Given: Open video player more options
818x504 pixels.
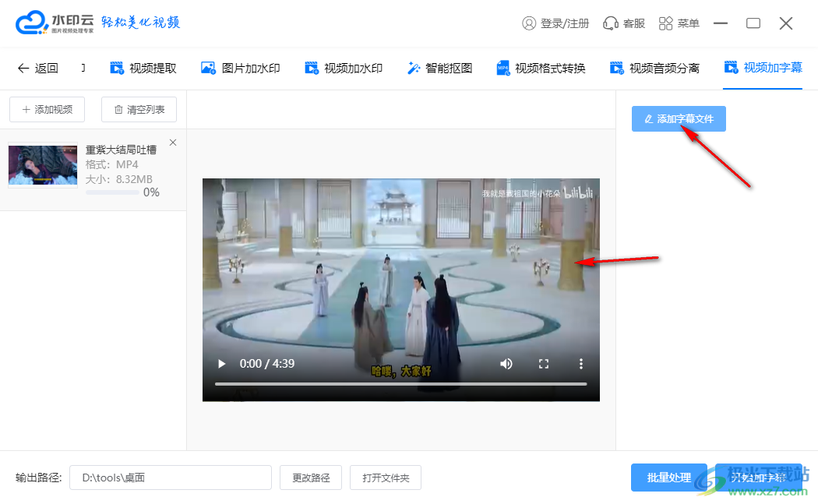Looking at the screenshot, I should [581, 364].
